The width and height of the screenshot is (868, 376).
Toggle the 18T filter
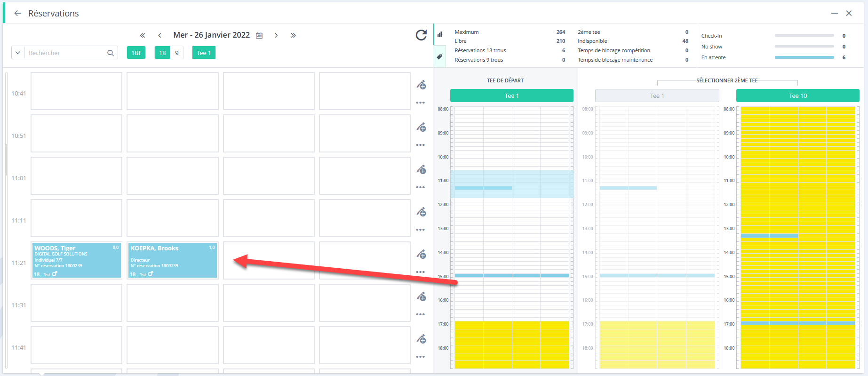pos(136,53)
